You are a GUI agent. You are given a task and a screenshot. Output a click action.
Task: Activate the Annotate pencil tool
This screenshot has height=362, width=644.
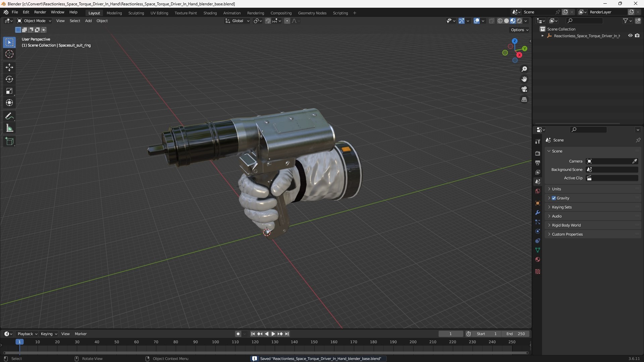(9, 116)
